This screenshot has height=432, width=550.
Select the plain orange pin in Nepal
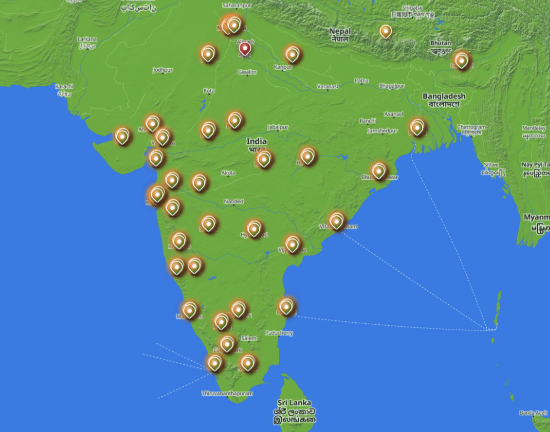click(x=385, y=32)
